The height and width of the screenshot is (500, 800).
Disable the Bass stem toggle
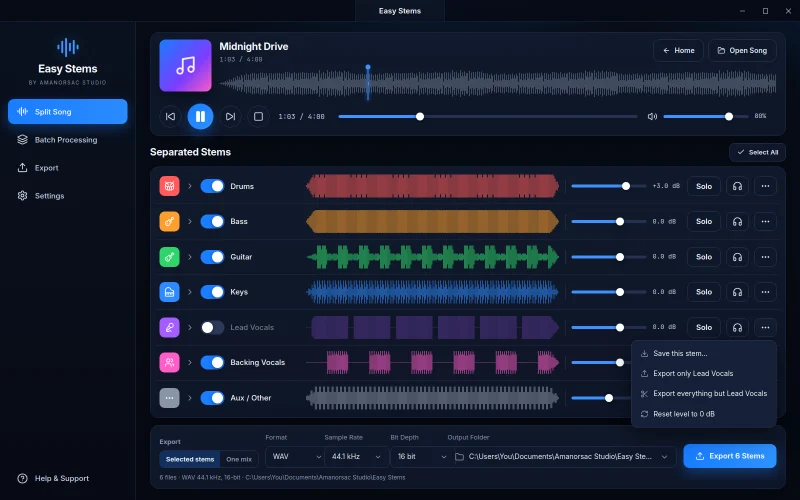click(x=212, y=221)
